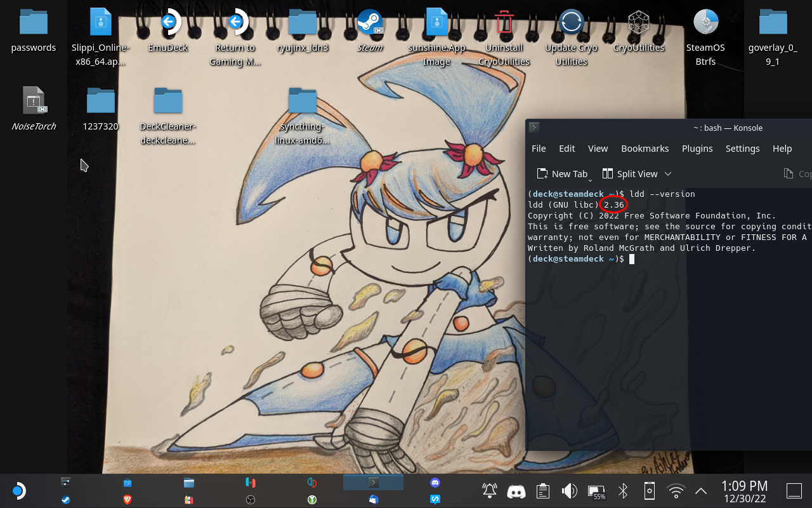The image size is (812, 508).
Task: Launch Discord from the taskbar launchers
Action: (x=435, y=483)
